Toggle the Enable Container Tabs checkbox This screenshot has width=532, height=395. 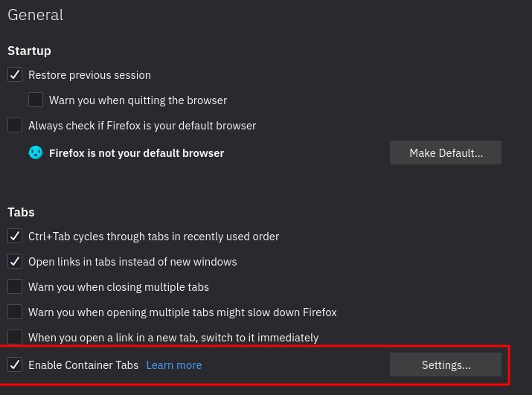15,365
